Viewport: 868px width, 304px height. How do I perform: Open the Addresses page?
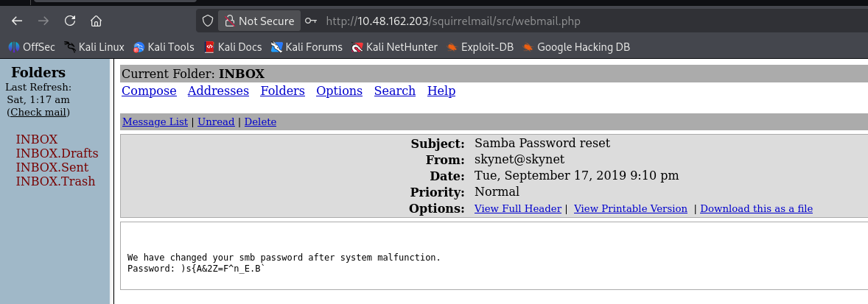click(218, 91)
